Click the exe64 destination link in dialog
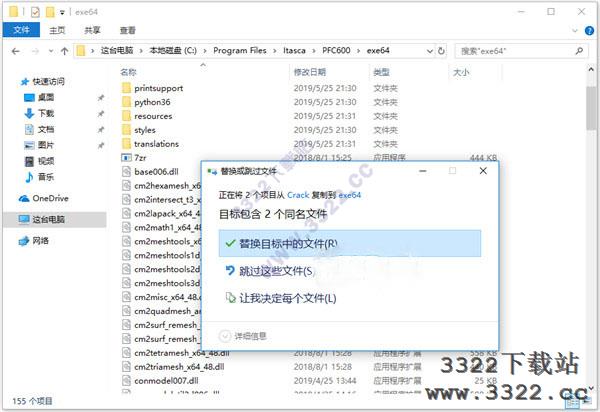The image size is (600, 412). click(350, 195)
